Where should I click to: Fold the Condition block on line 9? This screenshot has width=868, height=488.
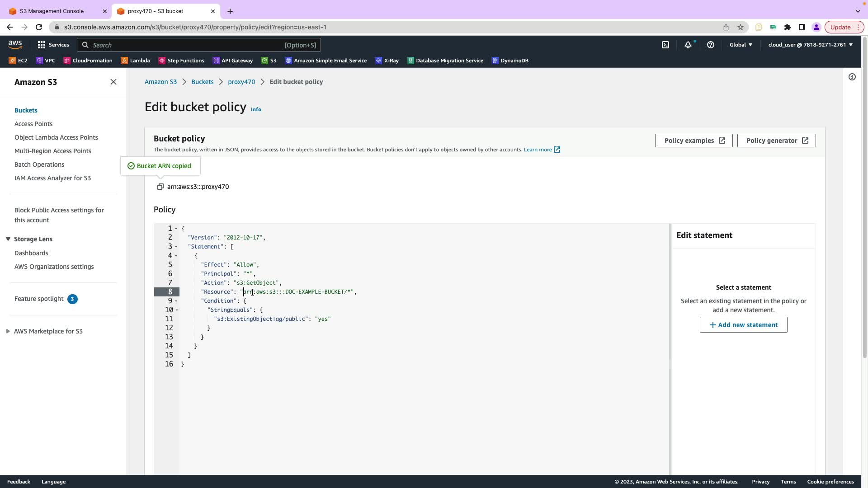point(176,301)
